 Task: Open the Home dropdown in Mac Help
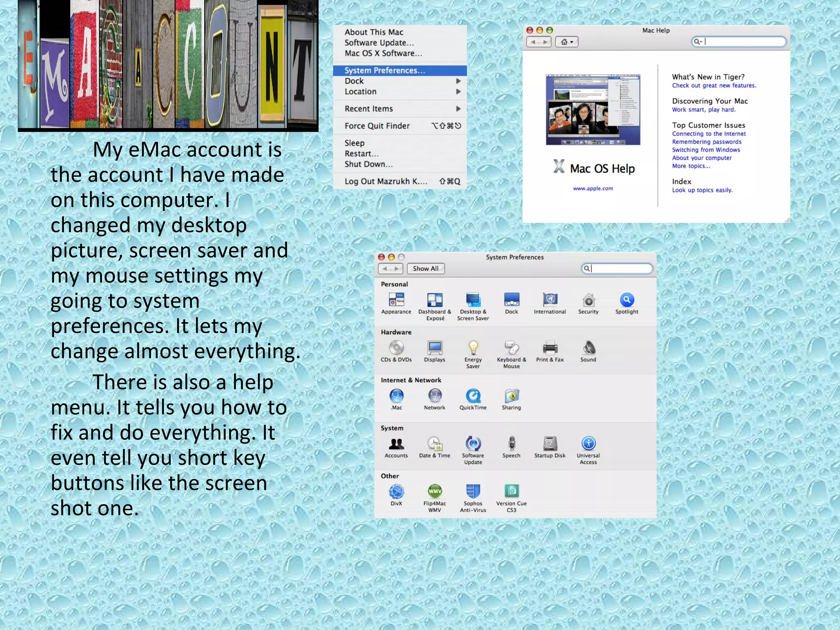(x=567, y=42)
